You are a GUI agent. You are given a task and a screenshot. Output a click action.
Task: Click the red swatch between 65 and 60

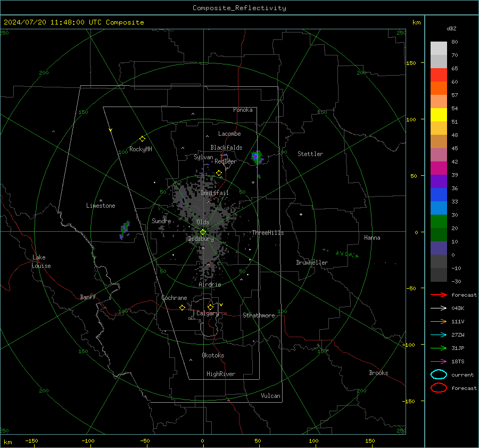click(439, 75)
